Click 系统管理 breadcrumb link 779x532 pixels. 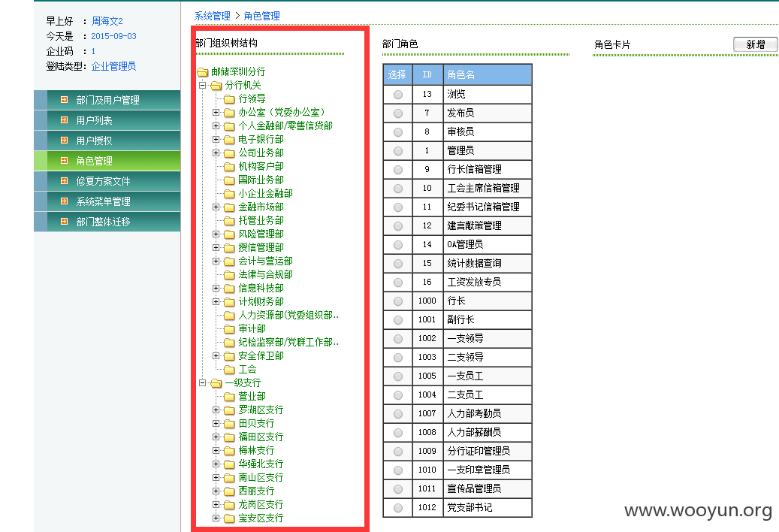212,16
